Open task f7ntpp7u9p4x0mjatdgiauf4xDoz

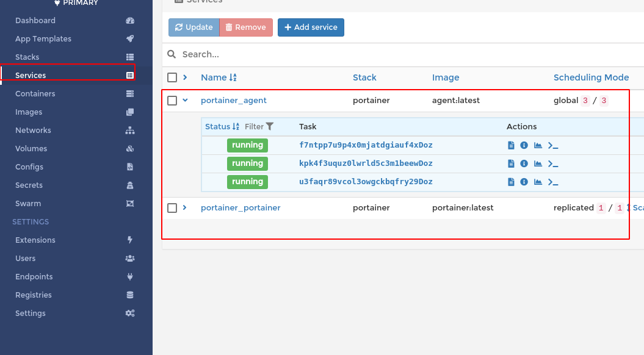coord(366,145)
